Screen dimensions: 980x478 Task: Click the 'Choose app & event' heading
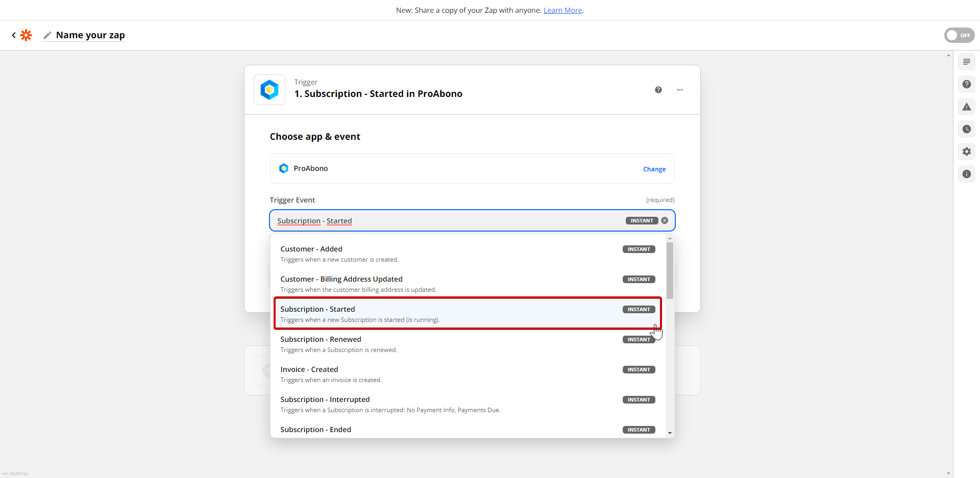point(315,137)
